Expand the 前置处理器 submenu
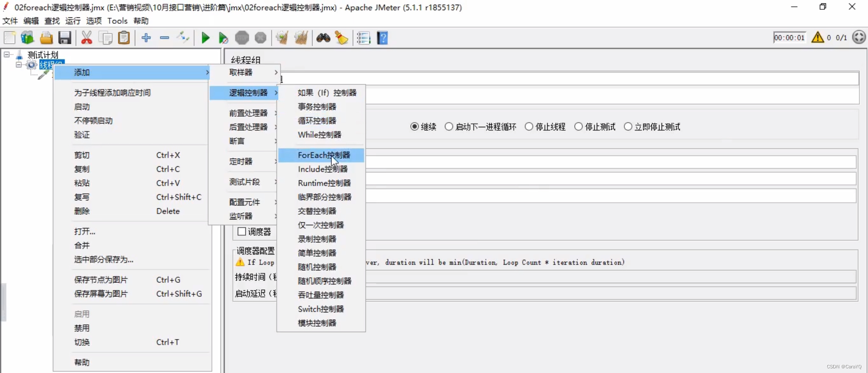This screenshot has width=868, height=373. (244, 113)
